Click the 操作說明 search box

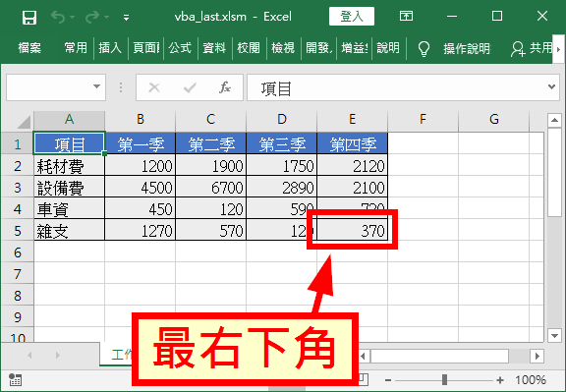pos(467,48)
